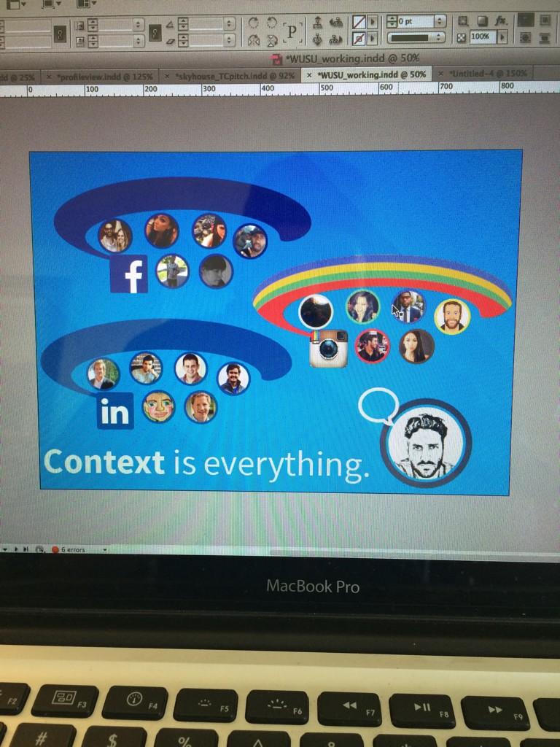Viewport: 560px width, 747px height.
Task: Select the Wrap around object shape button
Action: coord(525,37)
